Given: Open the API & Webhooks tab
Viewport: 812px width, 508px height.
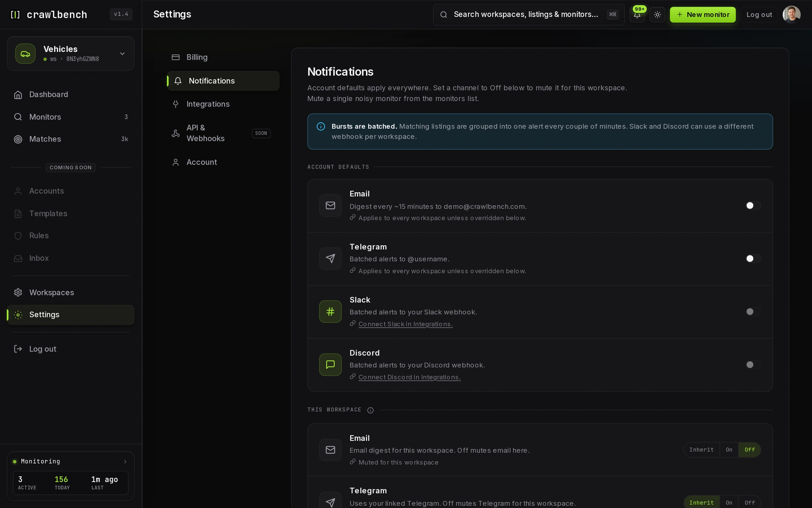Looking at the screenshot, I should 223,133.
